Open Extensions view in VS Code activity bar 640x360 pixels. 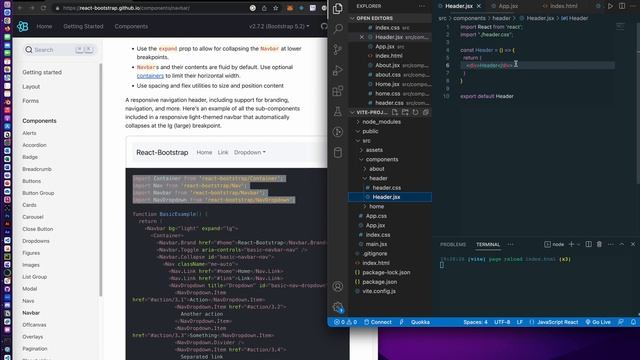[x=338, y=91]
